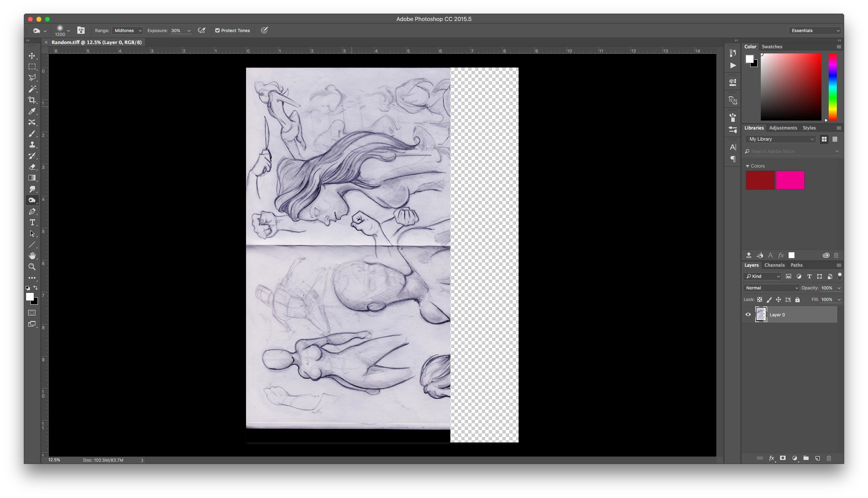The width and height of the screenshot is (868, 498).
Task: Pick the Horizontal Type tool
Action: point(32,222)
